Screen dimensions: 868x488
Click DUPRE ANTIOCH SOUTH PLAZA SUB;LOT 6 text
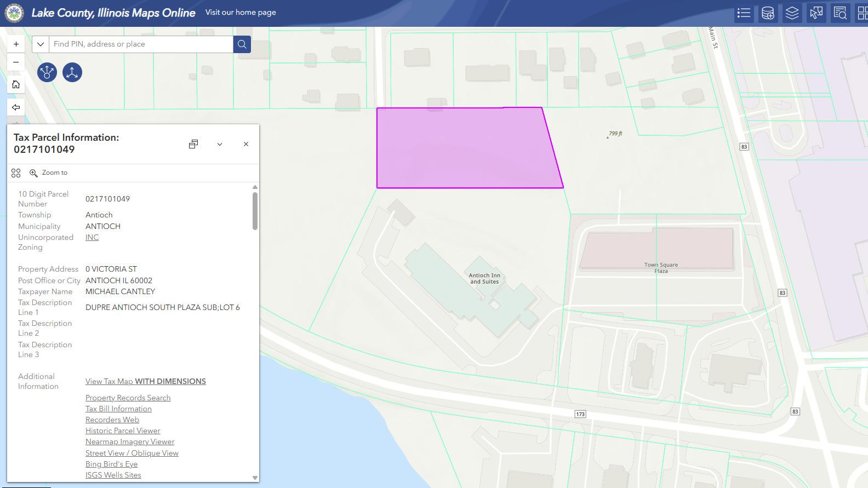coord(162,307)
